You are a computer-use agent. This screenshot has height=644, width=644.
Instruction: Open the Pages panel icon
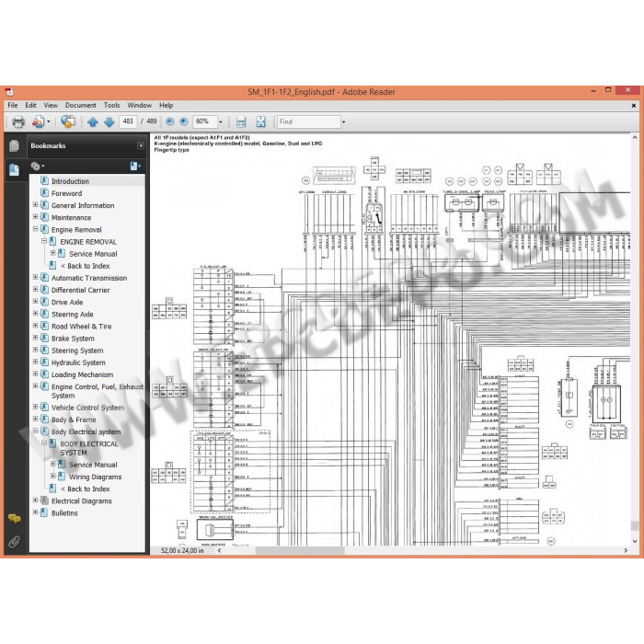pyautogui.click(x=14, y=145)
